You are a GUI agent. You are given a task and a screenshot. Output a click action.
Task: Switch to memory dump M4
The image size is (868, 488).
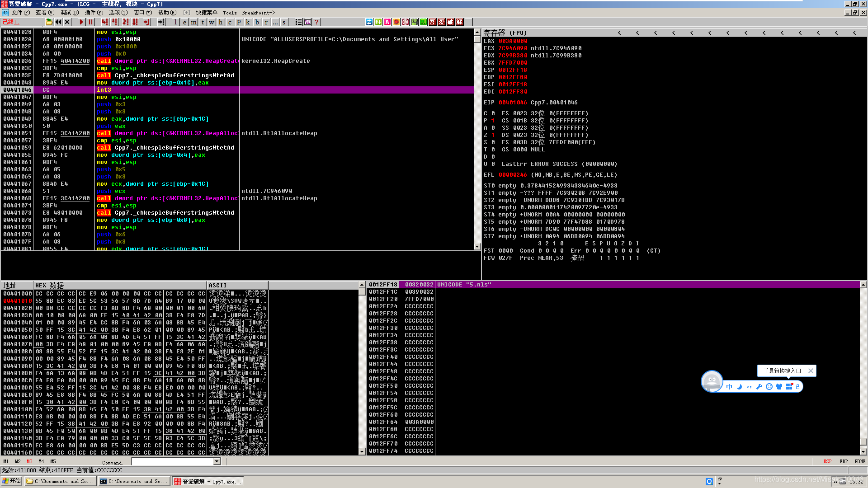[x=41, y=461]
